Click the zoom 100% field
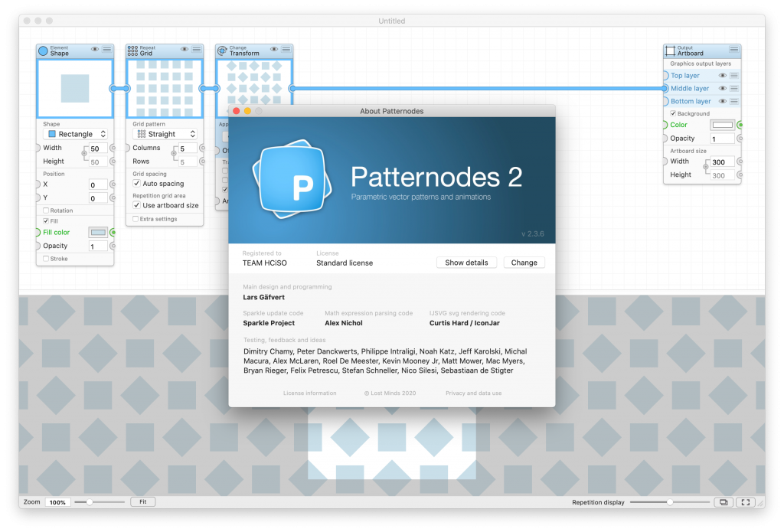Viewport: 784px width, 532px height. click(57, 502)
